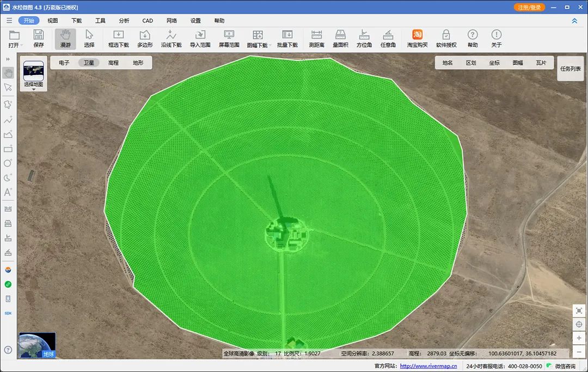
Task: Select the 选择 pointer tool in ribbon
Action: [89, 39]
